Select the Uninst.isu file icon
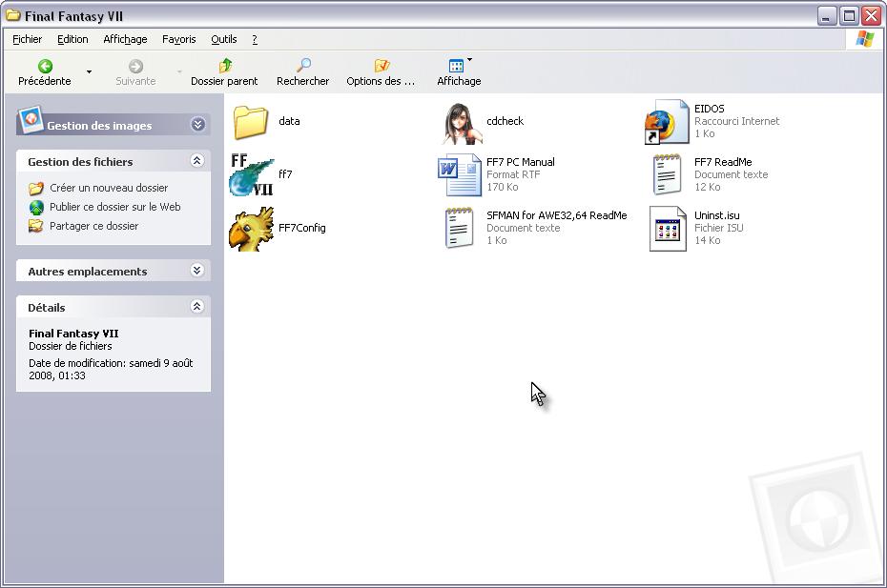The image size is (887, 588). (668, 229)
